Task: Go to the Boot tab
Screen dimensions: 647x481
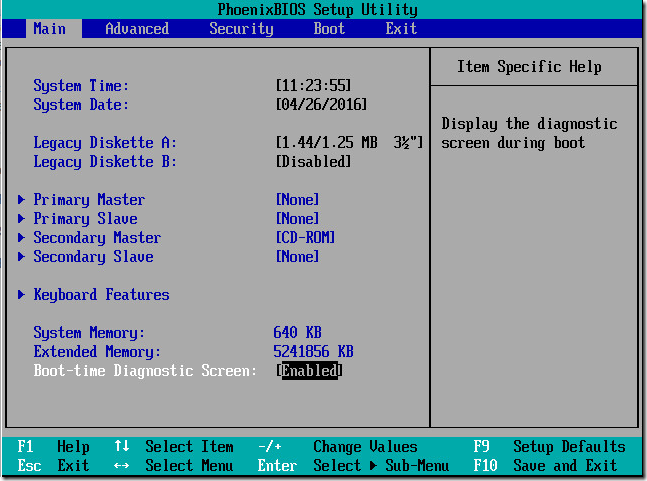Action: pos(329,28)
